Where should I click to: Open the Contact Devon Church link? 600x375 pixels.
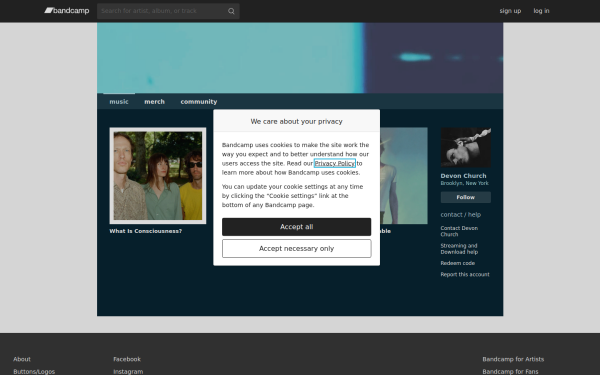coord(459,231)
